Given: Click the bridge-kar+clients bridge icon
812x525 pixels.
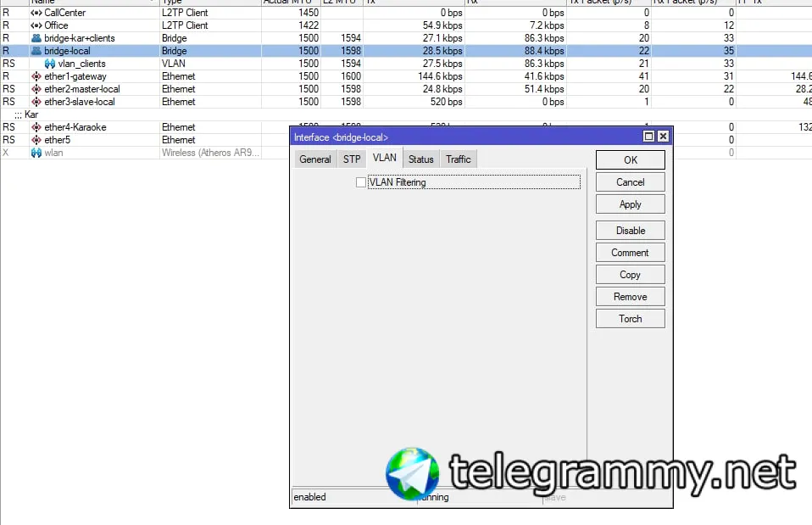Looking at the screenshot, I should tap(36, 38).
